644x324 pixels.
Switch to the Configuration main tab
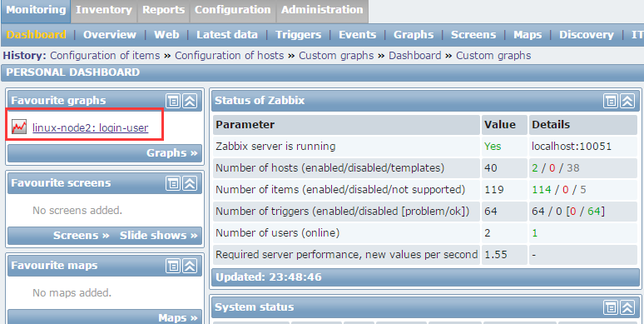click(232, 10)
